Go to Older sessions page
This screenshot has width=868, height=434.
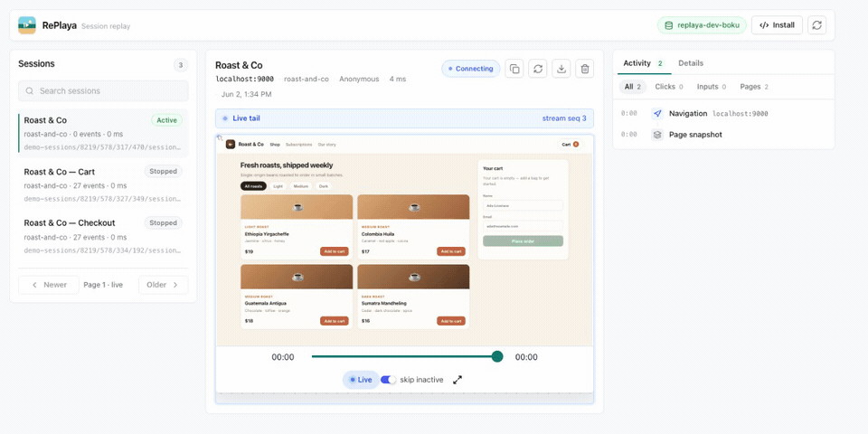(163, 285)
